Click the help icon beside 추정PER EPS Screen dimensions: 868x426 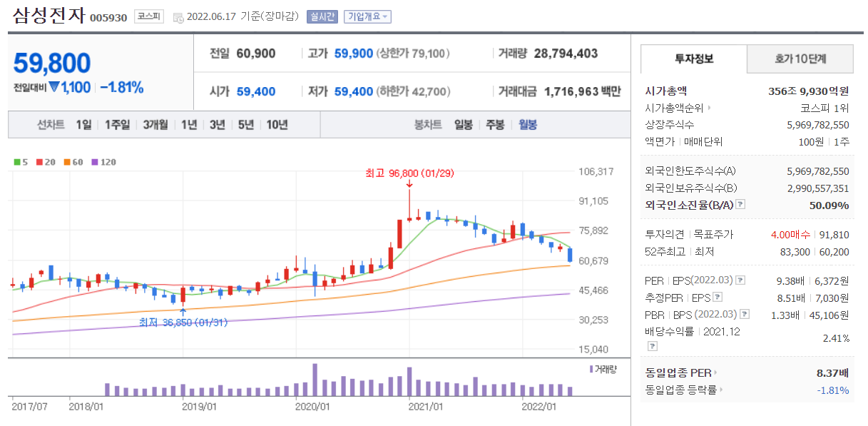tap(718, 298)
